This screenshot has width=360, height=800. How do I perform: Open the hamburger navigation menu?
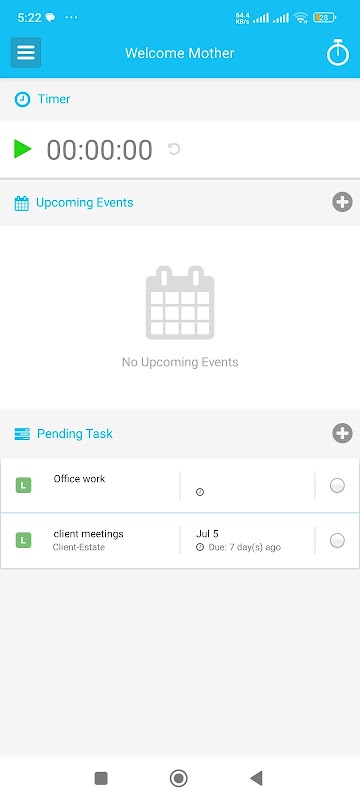[x=26, y=53]
